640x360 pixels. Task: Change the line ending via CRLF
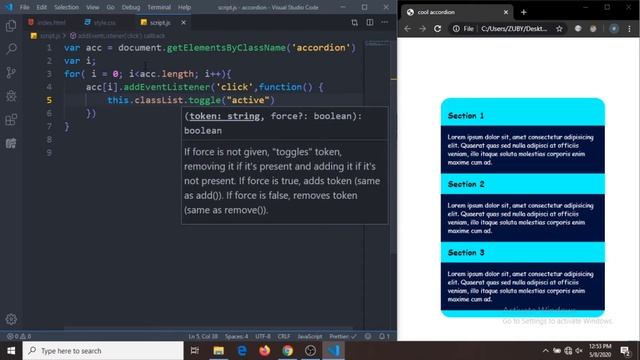click(284, 336)
